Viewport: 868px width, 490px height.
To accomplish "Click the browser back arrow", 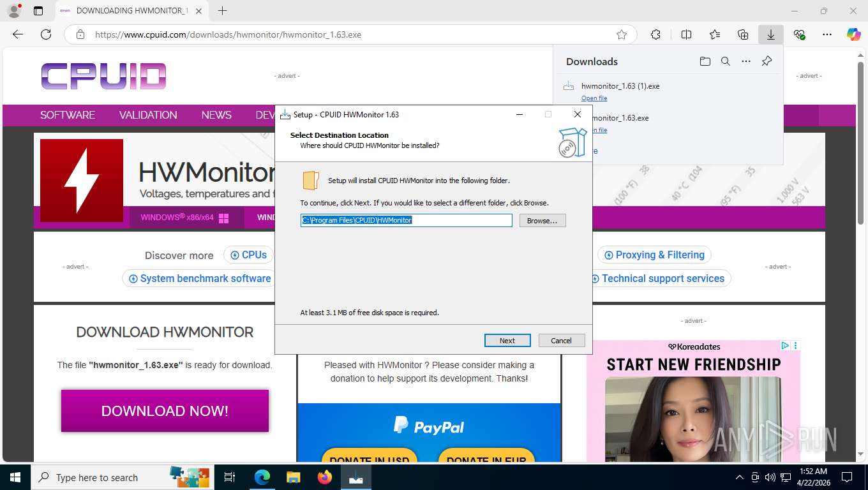I will [18, 34].
